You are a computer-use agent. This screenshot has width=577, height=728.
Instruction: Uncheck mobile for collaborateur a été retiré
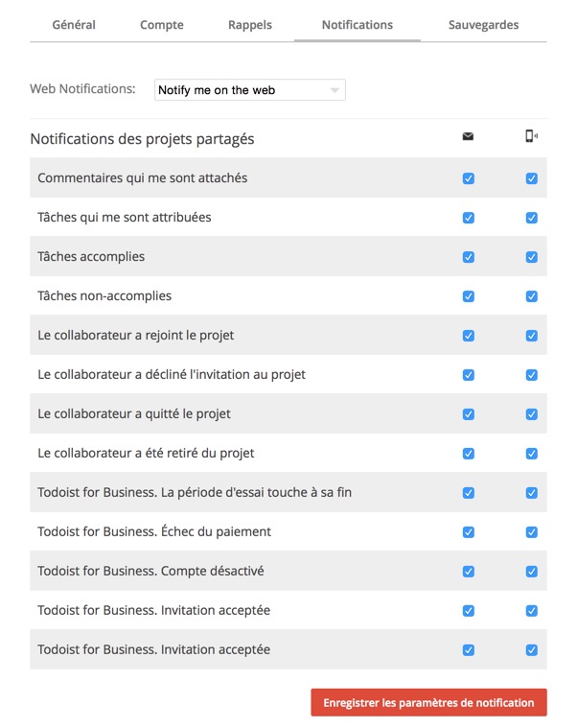532,453
